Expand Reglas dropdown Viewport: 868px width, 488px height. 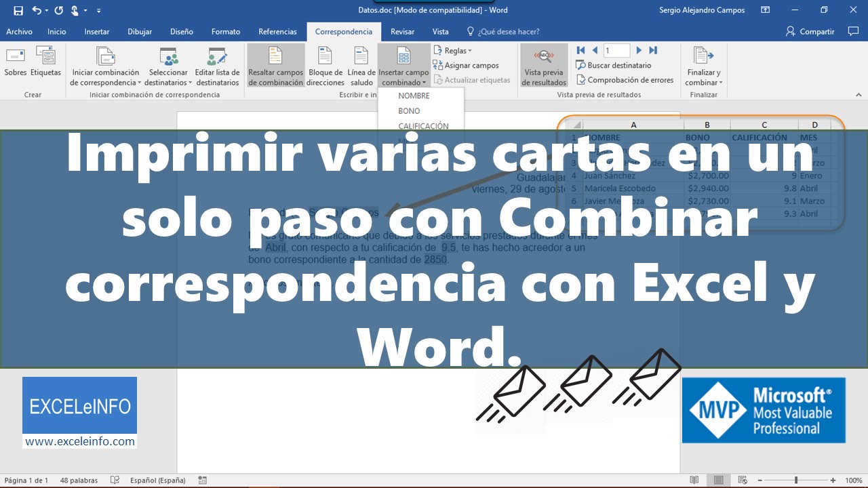point(453,51)
